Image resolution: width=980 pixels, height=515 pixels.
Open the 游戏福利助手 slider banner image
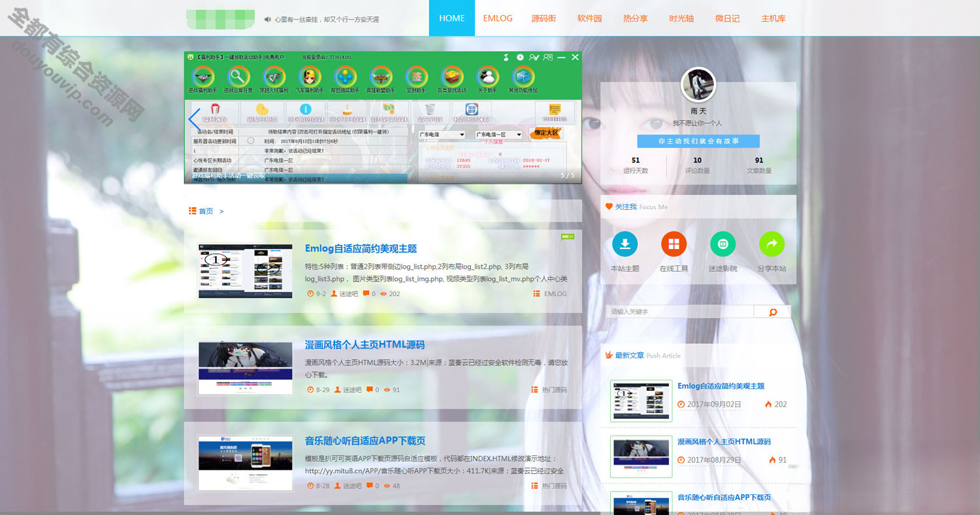(383, 118)
